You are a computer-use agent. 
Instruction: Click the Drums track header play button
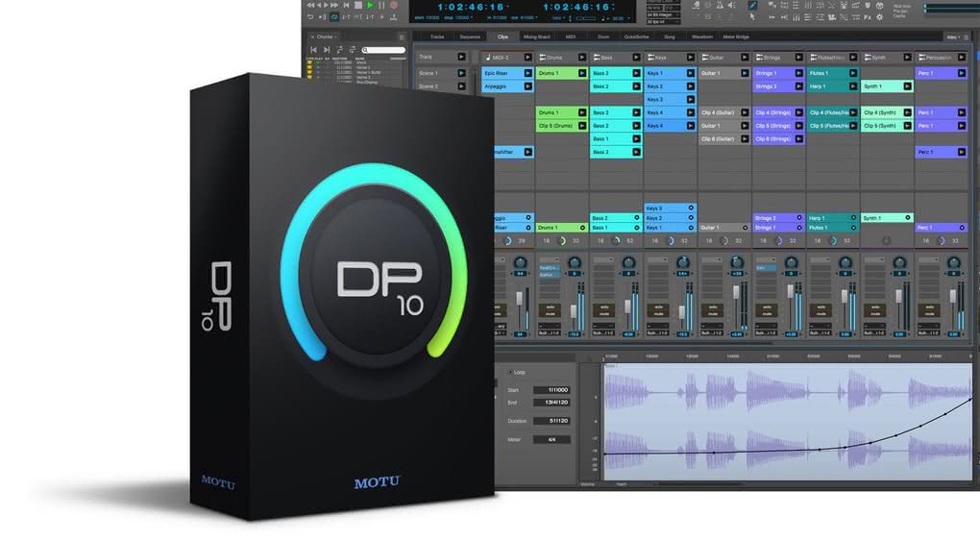582,58
